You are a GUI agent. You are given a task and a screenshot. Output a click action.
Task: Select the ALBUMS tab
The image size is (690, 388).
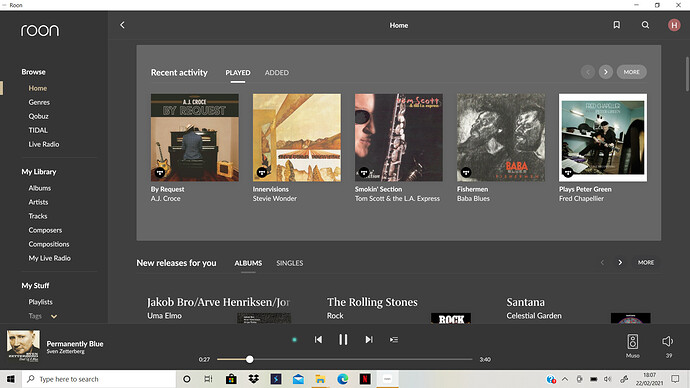coord(248,263)
